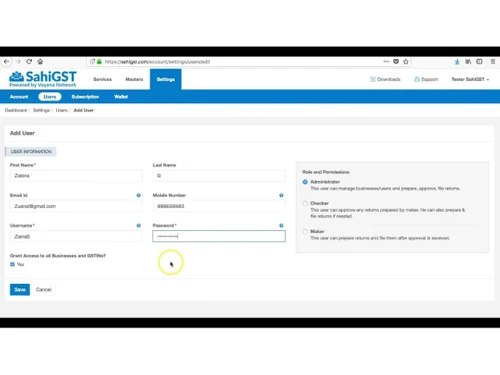Click the Save button
The width and height of the screenshot is (500, 375).
[20, 290]
